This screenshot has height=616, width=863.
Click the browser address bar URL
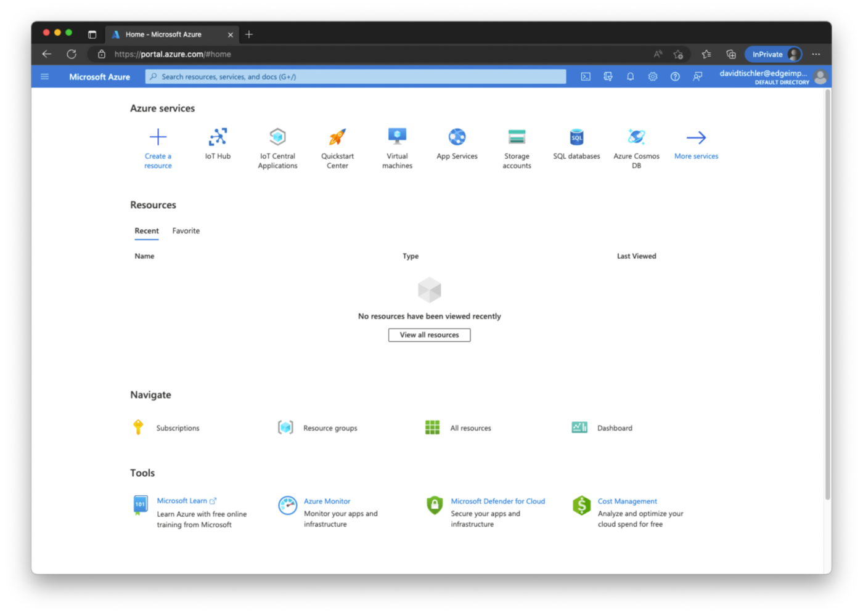click(173, 54)
